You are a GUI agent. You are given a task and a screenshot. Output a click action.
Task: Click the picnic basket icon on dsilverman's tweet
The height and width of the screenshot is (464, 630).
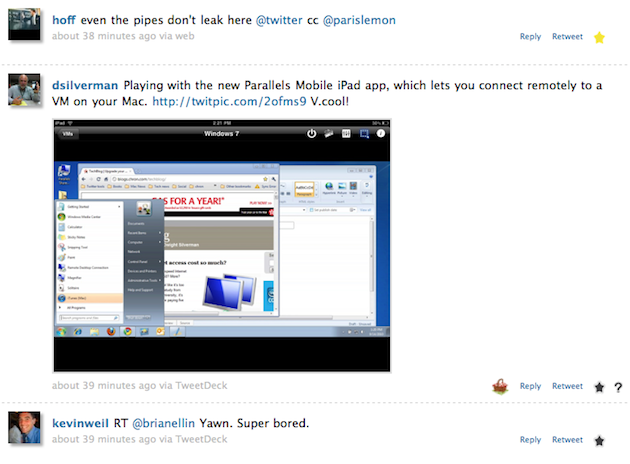500,387
